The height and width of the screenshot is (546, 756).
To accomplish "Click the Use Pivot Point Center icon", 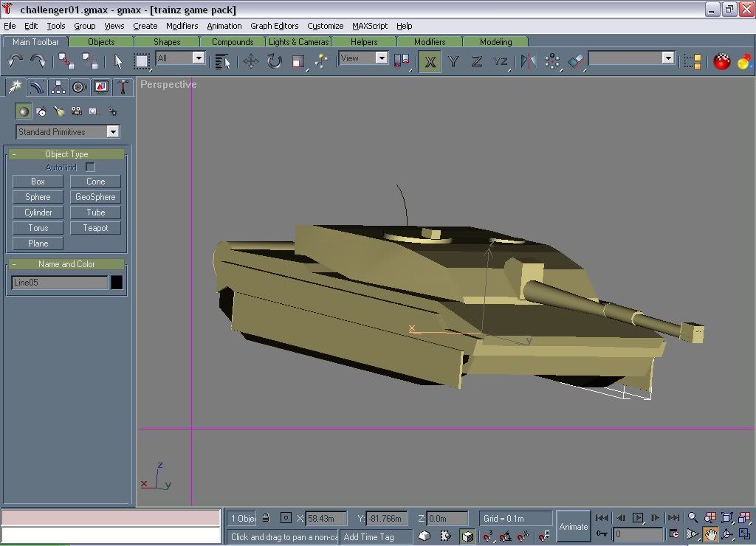I will click(x=402, y=61).
